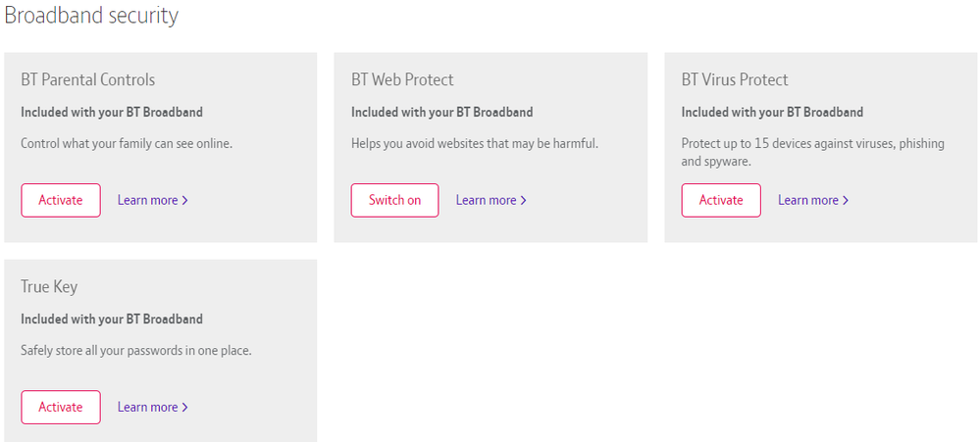Click "Included with your BT Broadband" under True Key
Viewport: 980px width, 442px height.
(112, 319)
